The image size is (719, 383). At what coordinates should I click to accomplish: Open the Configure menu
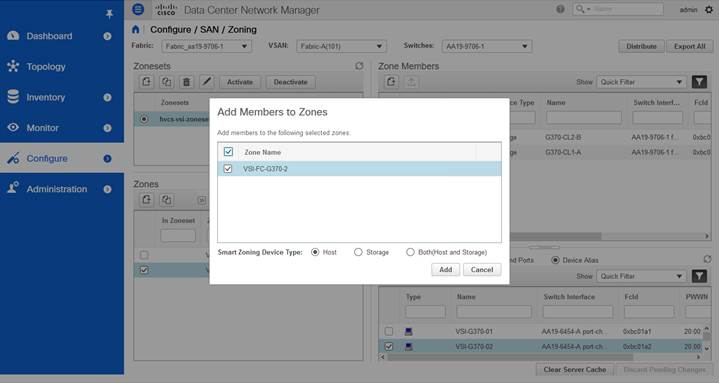[x=47, y=158]
